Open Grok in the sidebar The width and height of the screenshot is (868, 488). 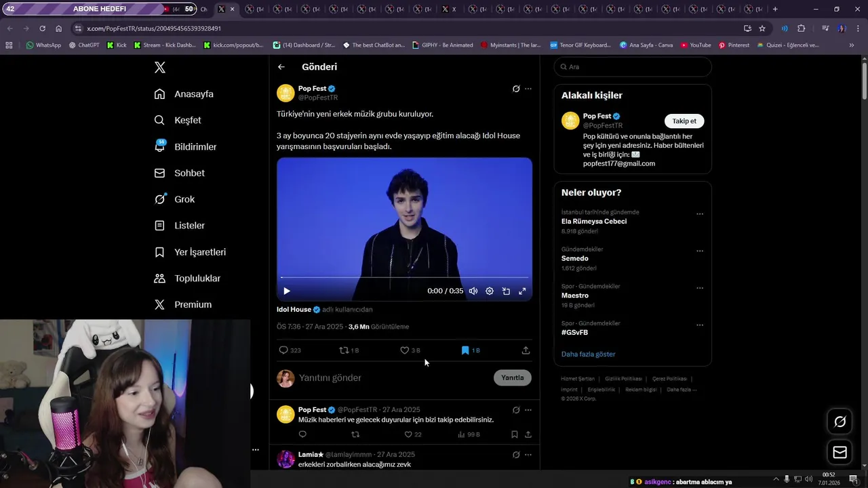(x=174, y=199)
